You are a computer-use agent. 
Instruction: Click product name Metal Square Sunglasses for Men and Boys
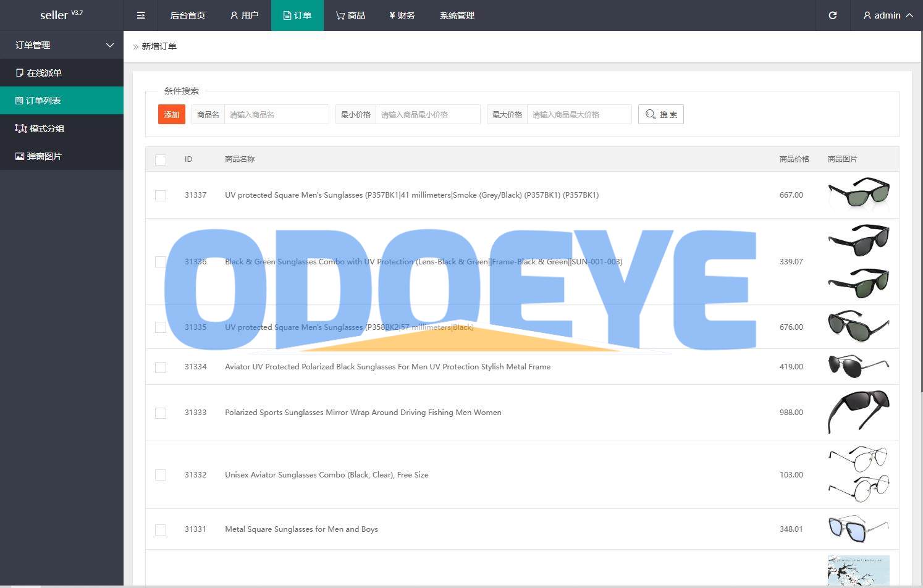[301, 529]
